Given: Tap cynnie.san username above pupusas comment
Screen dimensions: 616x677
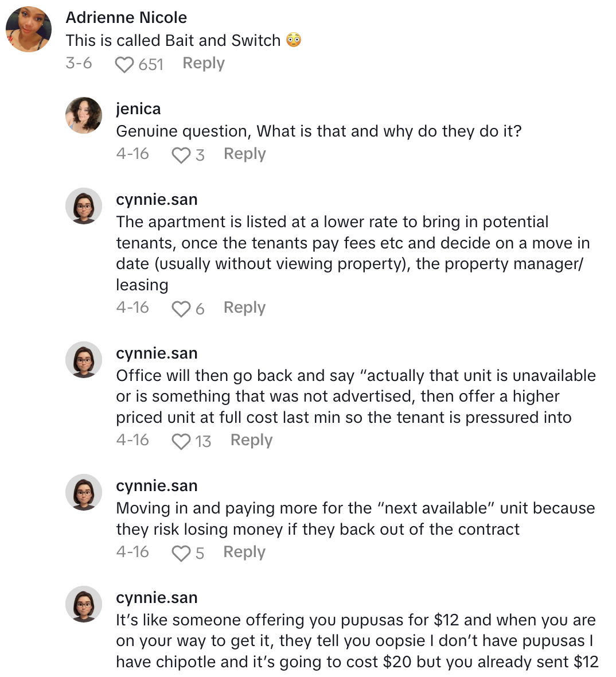Looking at the screenshot, I should [157, 598].
